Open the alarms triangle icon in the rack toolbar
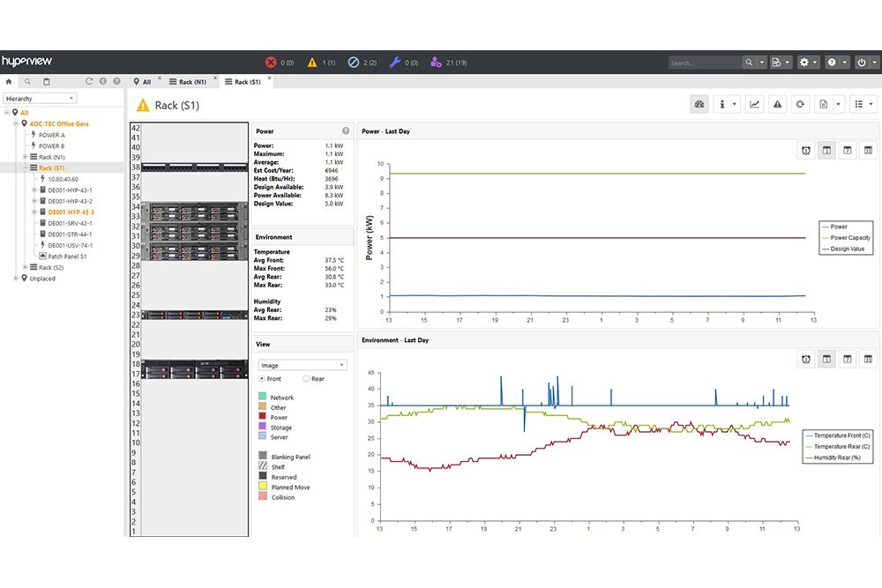 pos(778,104)
